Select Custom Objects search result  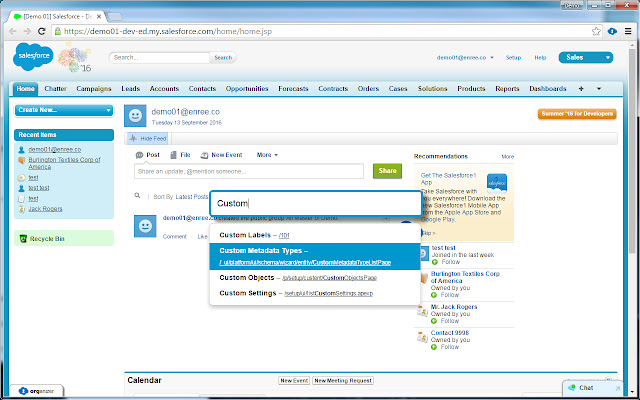315,278
